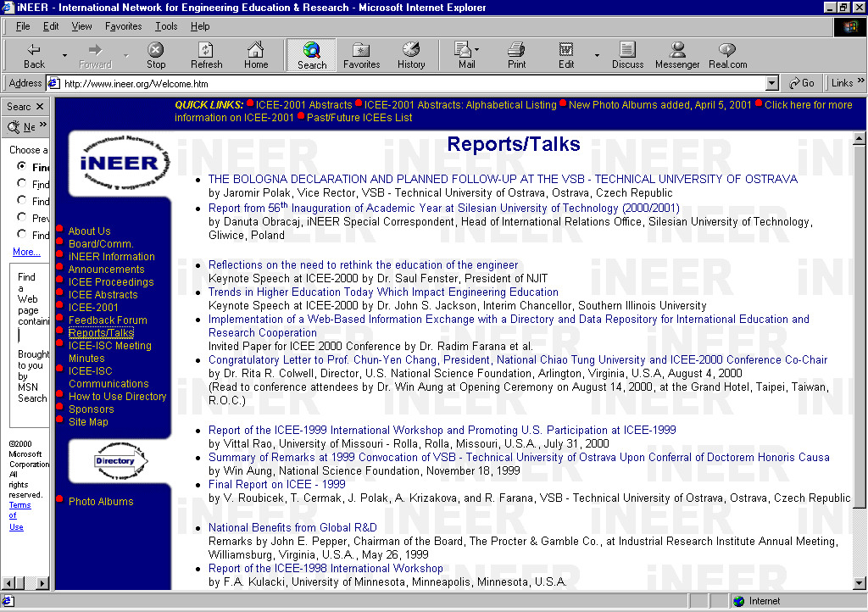Click the Forward toolbar button
Image resolution: width=868 pixels, height=612 pixels.
click(x=95, y=55)
